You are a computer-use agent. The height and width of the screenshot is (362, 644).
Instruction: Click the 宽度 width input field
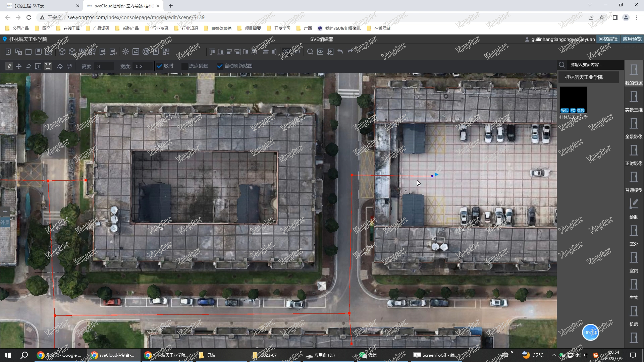pyautogui.click(x=142, y=66)
